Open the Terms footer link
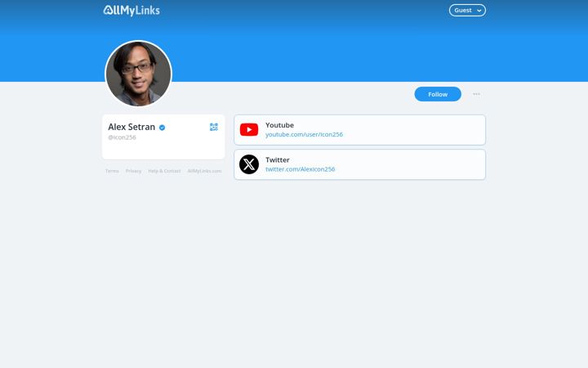 coord(112,171)
